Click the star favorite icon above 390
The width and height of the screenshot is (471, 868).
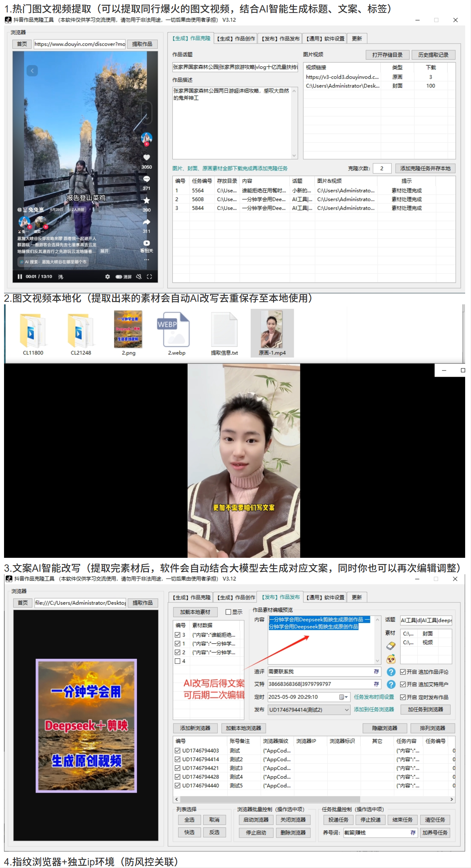tap(146, 200)
